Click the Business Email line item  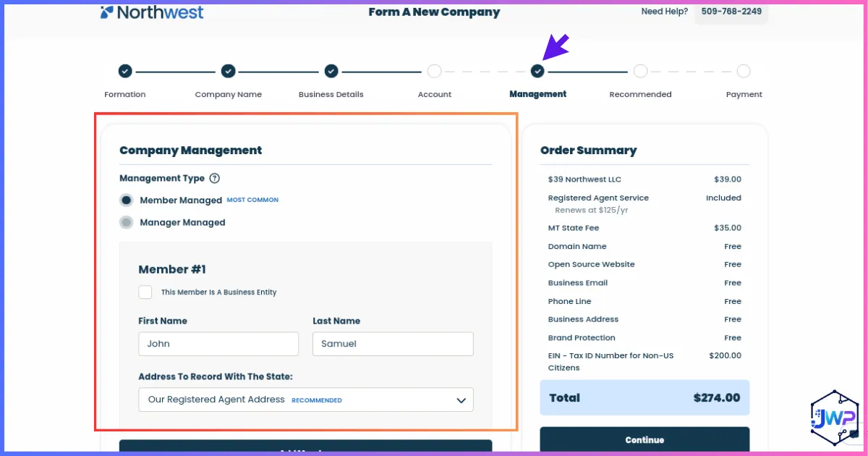tap(644, 283)
